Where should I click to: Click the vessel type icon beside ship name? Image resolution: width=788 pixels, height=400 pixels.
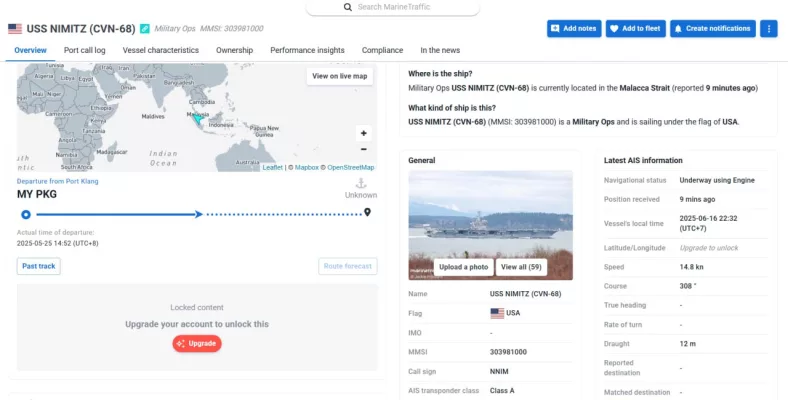pos(145,29)
